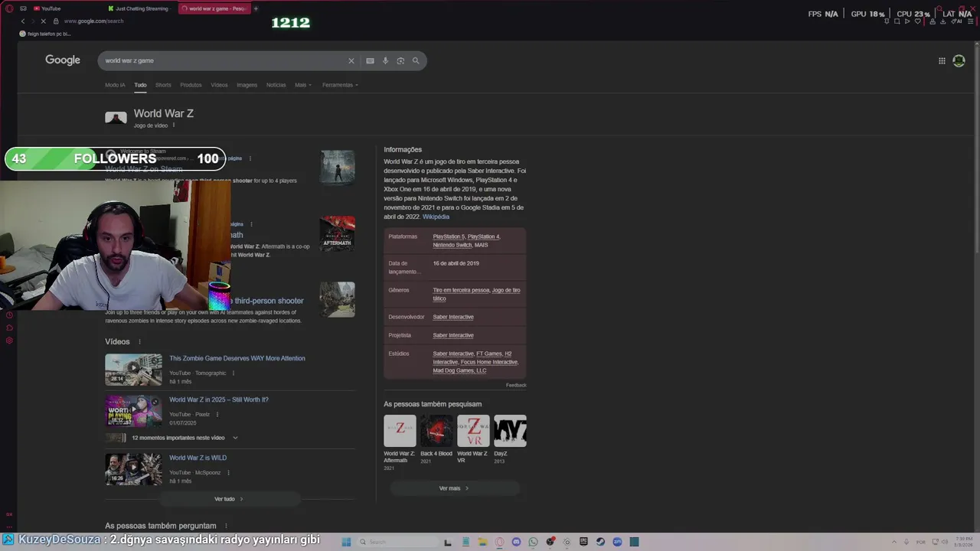Image resolution: width=980 pixels, height=551 pixels.
Task: Expand the Mais search filter dropdown
Action: (x=303, y=85)
